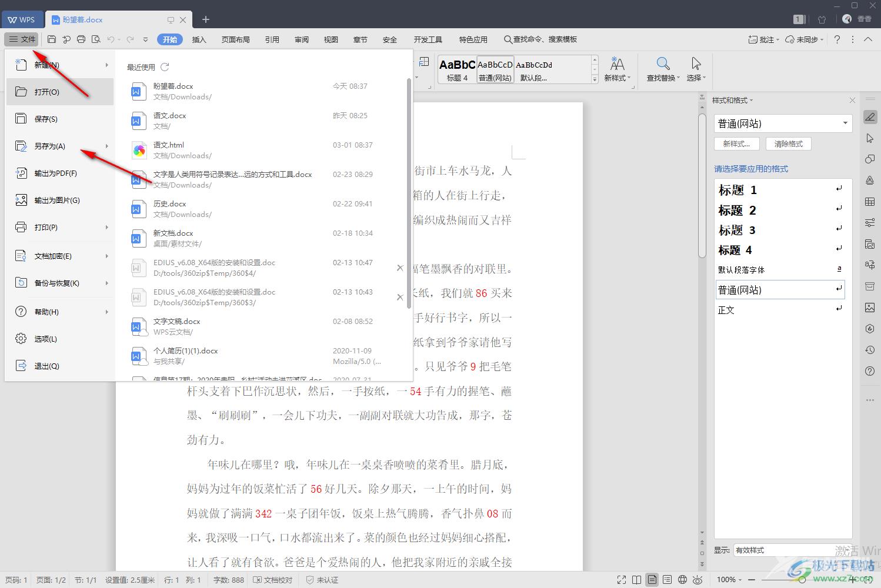Image resolution: width=881 pixels, height=588 pixels.
Task: Apply the 标题 1 style from list
Action: tap(780, 190)
